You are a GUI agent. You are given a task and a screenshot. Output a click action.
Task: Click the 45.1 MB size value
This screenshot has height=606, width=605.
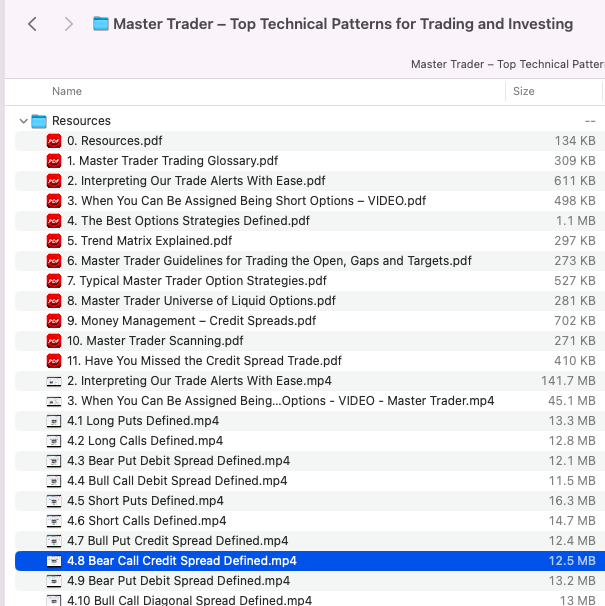click(x=572, y=401)
